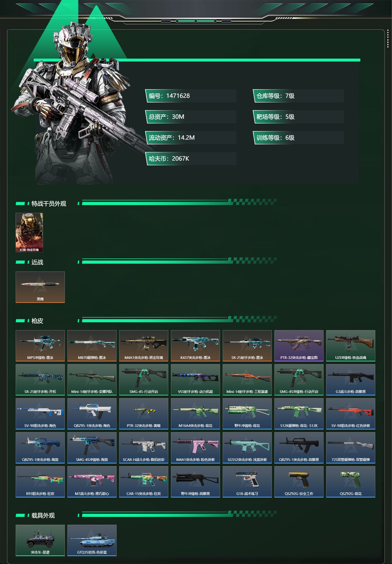Open M16A4突击步枪-荷花 skin tile
Image resolution: width=392 pixels, height=564 pixels.
[x=195, y=414]
